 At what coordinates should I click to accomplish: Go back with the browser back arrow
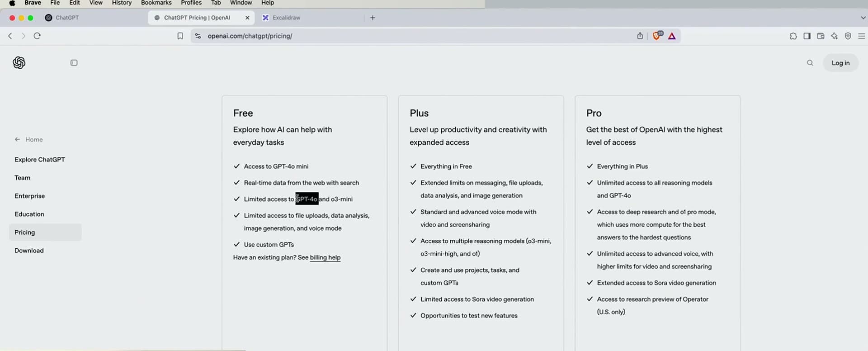tap(10, 36)
